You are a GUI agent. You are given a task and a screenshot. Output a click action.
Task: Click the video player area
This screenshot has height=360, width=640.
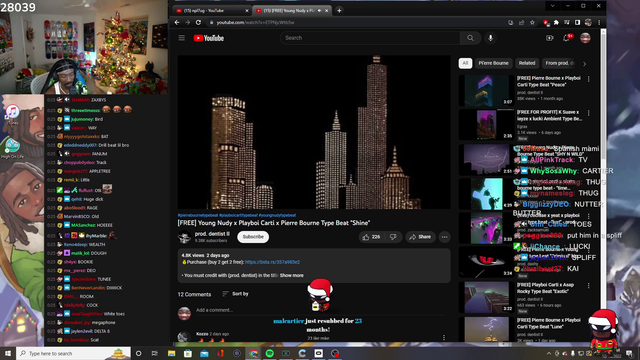[314, 132]
